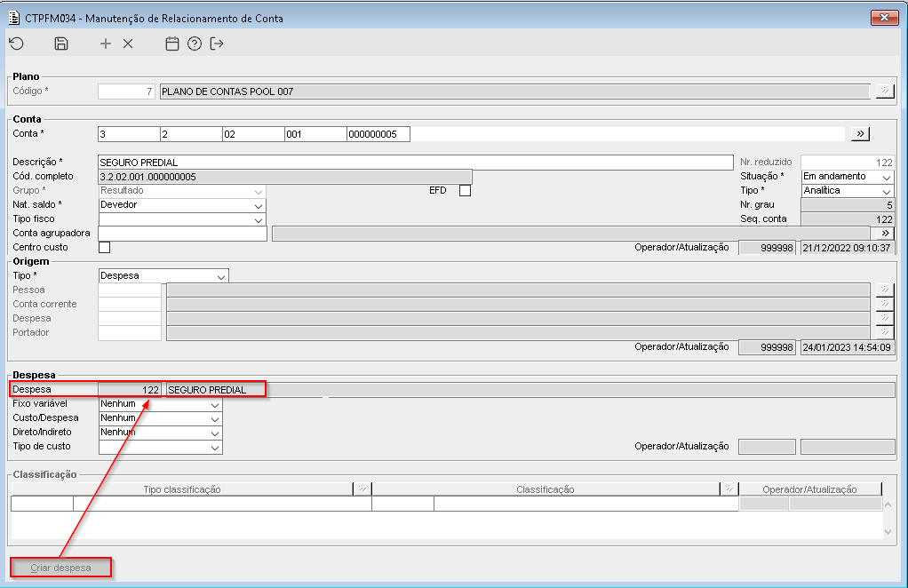Viewport: 908px width, 588px height.
Task: Click the Seq. conta field showing 122
Action: pyautogui.click(x=848, y=219)
